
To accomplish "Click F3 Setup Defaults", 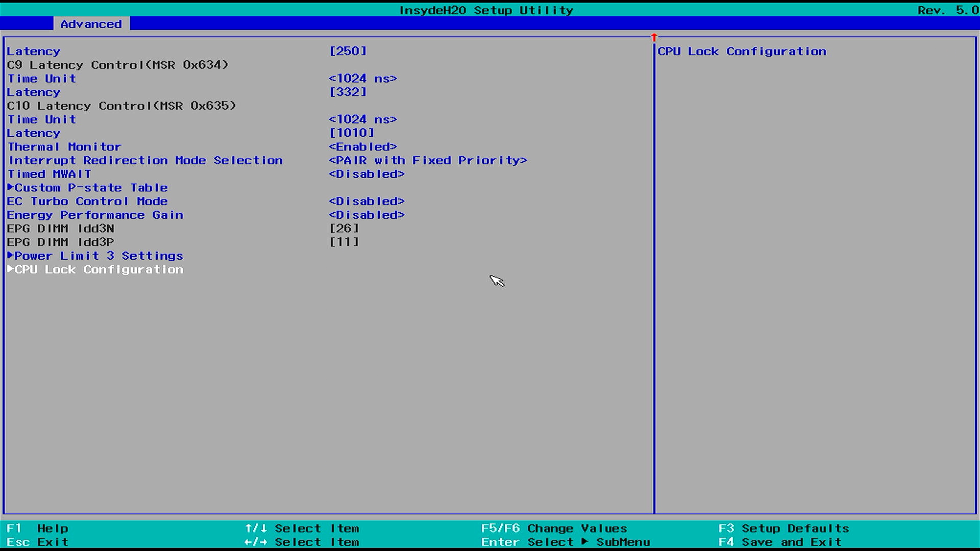I will click(x=783, y=529).
